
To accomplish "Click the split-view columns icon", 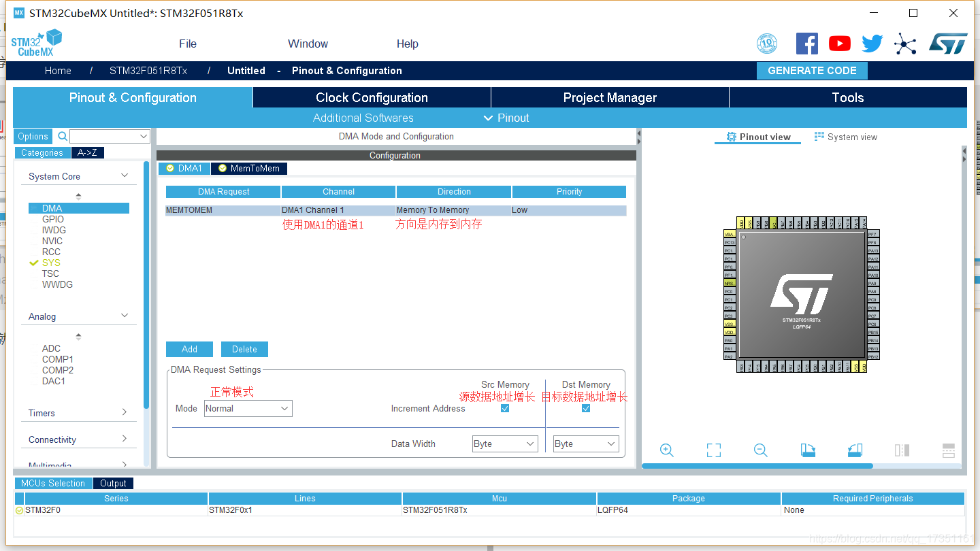I will tap(902, 450).
